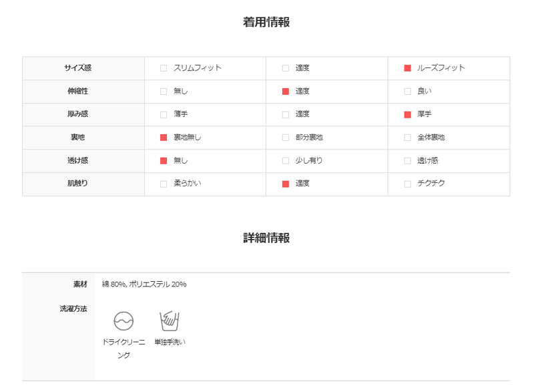Check the 薄手 checkbox
The width and height of the screenshot is (534, 392).
[164, 114]
